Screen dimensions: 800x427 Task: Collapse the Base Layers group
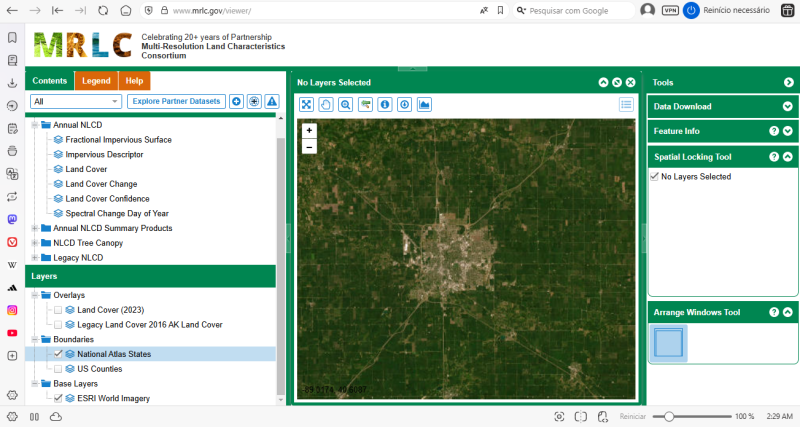35,384
